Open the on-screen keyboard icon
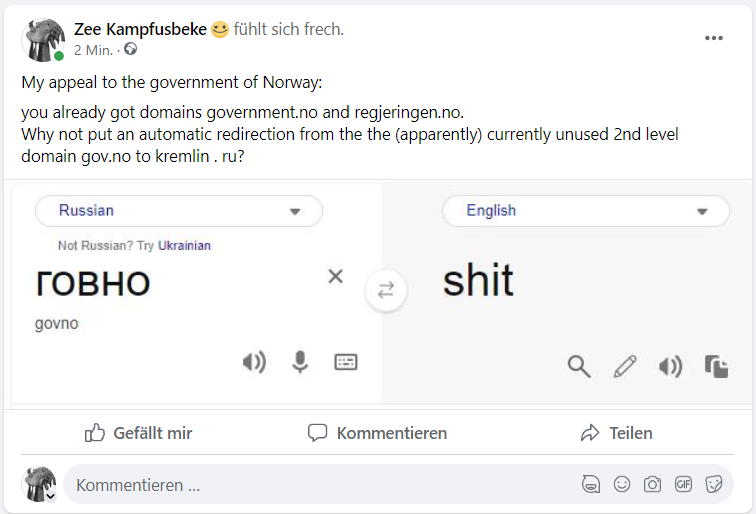The height and width of the screenshot is (514, 756). point(346,362)
